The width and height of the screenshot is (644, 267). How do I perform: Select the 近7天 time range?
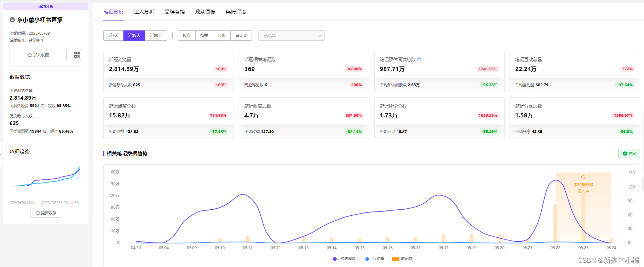[x=113, y=35]
